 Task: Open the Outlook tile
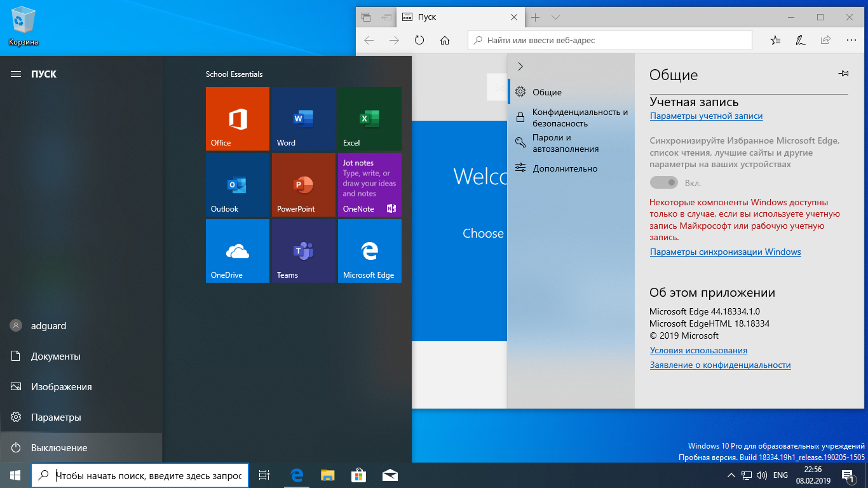point(238,185)
